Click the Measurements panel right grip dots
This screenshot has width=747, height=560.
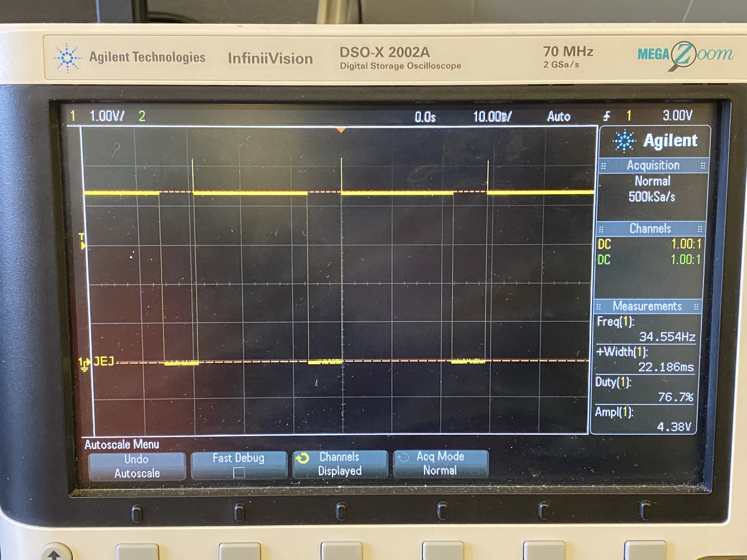pos(696,306)
